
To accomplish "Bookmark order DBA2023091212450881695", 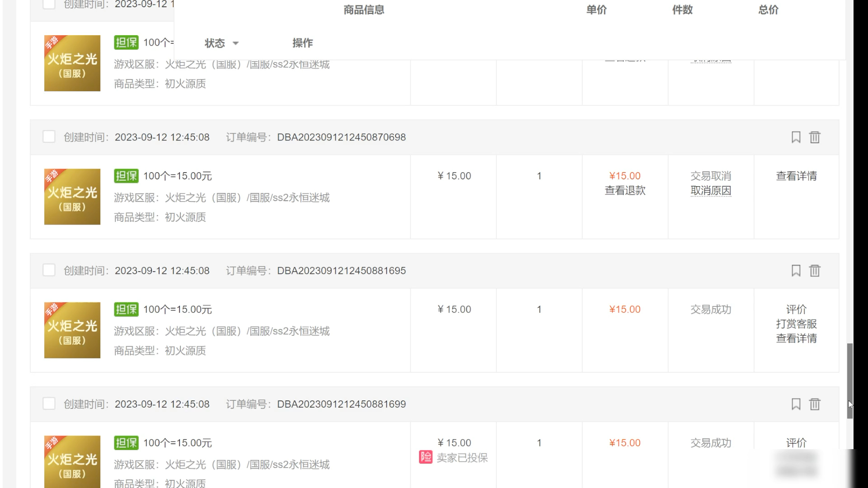I will pyautogui.click(x=796, y=270).
